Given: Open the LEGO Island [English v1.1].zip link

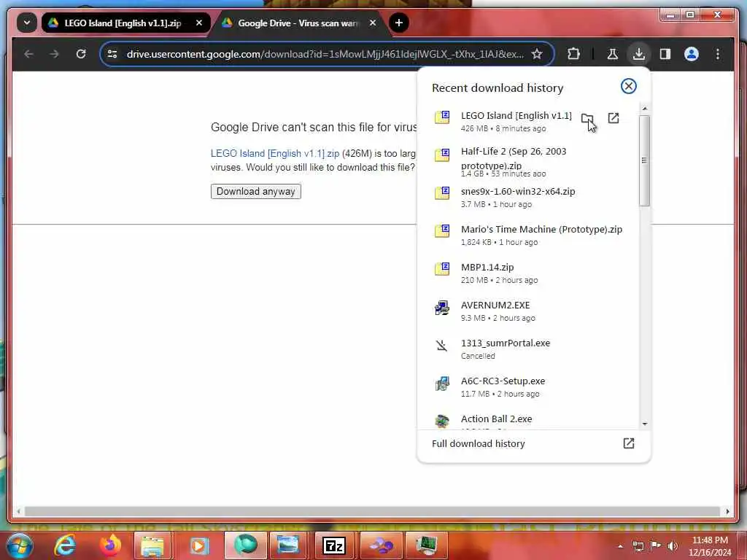Looking at the screenshot, I should coord(275,154).
